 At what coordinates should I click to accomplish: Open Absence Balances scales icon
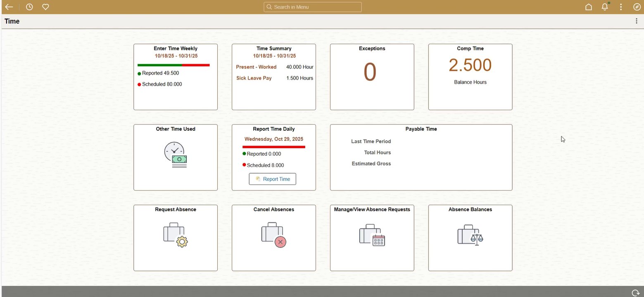[471, 235]
